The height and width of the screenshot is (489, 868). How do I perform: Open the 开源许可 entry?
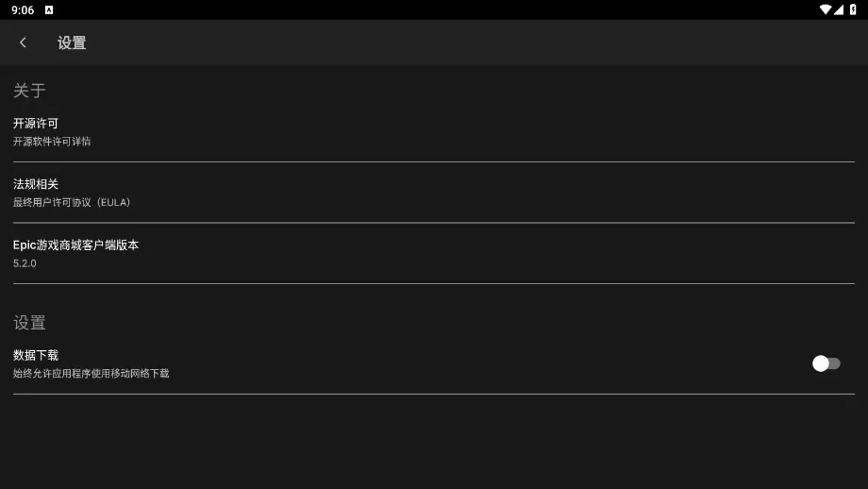click(x=434, y=132)
